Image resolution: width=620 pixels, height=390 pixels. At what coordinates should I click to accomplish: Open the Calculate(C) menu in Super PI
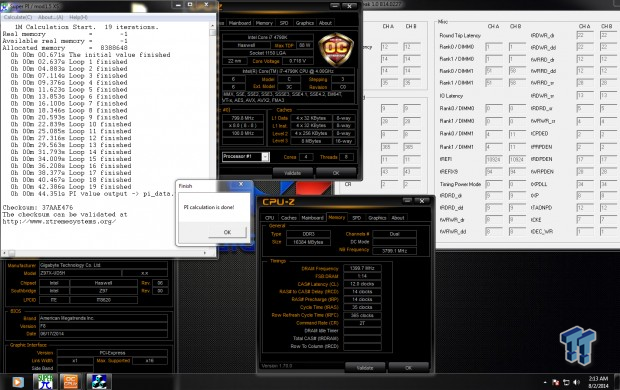pos(18,17)
